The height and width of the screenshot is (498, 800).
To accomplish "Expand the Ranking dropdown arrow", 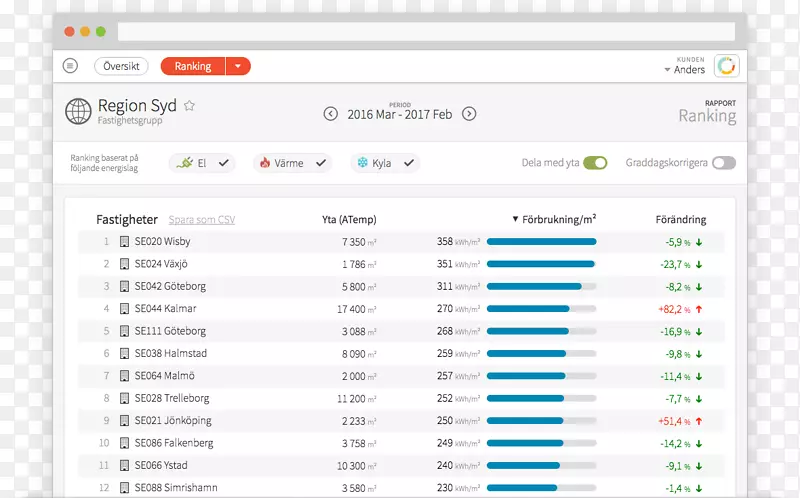I will coord(238,66).
